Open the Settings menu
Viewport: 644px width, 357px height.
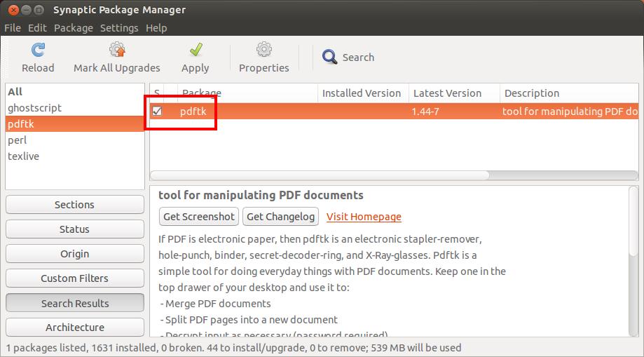[118, 28]
